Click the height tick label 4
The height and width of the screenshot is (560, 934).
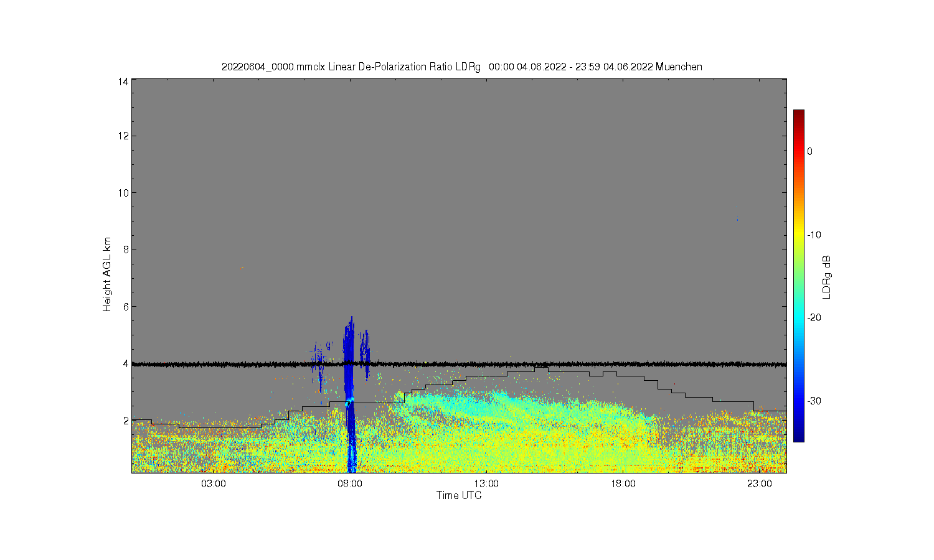click(x=126, y=363)
